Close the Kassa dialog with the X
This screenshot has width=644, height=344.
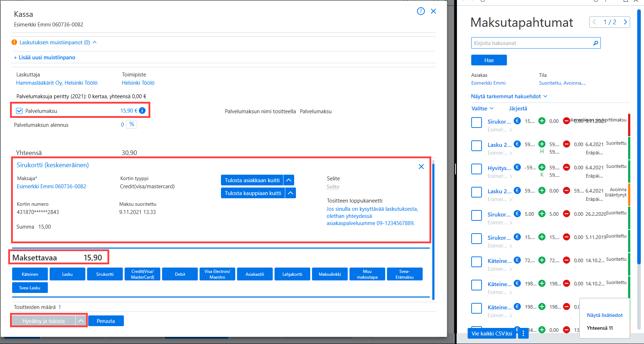[x=433, y=11]
